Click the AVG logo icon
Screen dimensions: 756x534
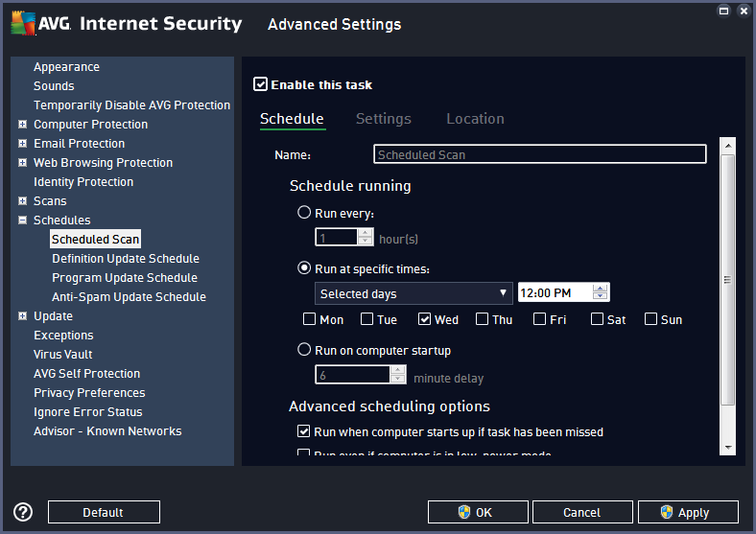tap(23, 24)
